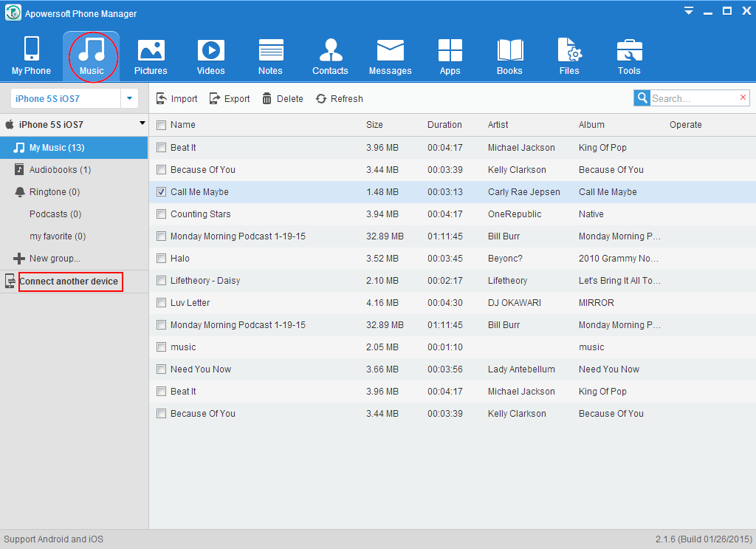This screenshot has width=756, height=549.
Task: Open the Tools toolbox icon
Action: click(x=629, y=50)
